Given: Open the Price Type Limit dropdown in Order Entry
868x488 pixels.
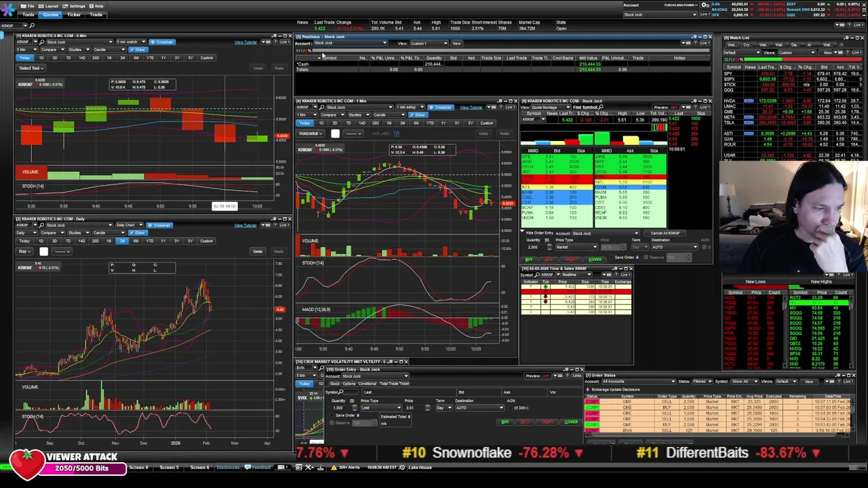Looking at the screenshot, I should [380, 408].
